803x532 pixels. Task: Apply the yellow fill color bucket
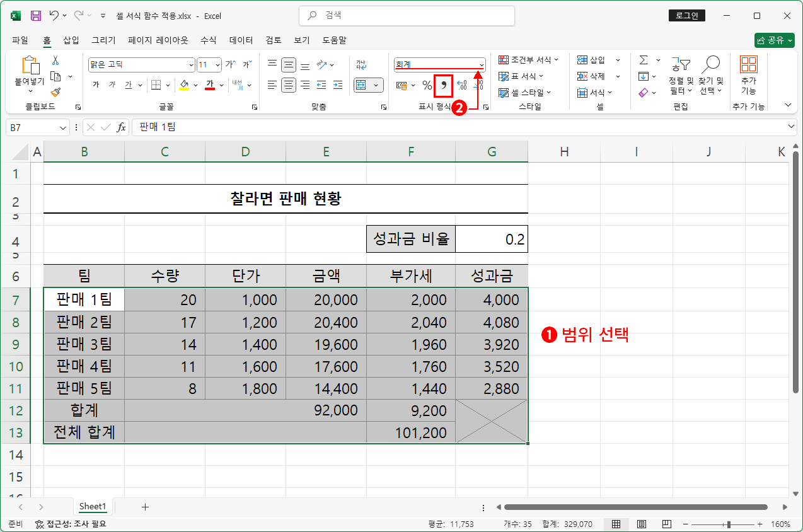[184, 84]
